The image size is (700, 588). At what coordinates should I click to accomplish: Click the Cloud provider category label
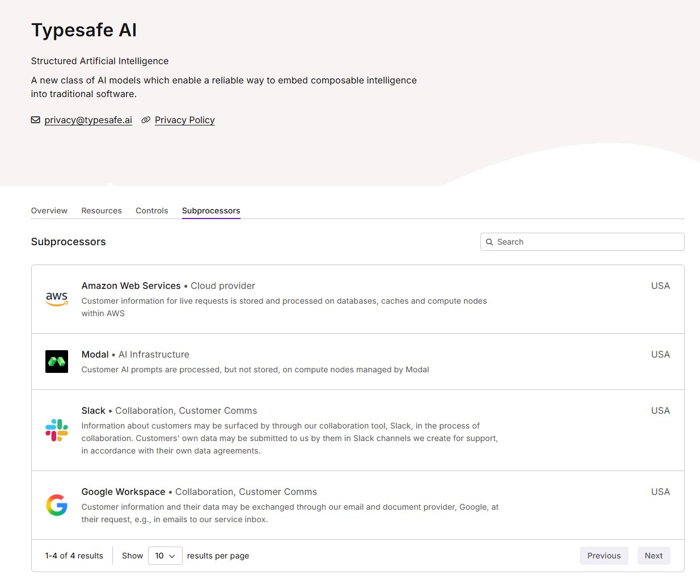click(x=223, y=285)
